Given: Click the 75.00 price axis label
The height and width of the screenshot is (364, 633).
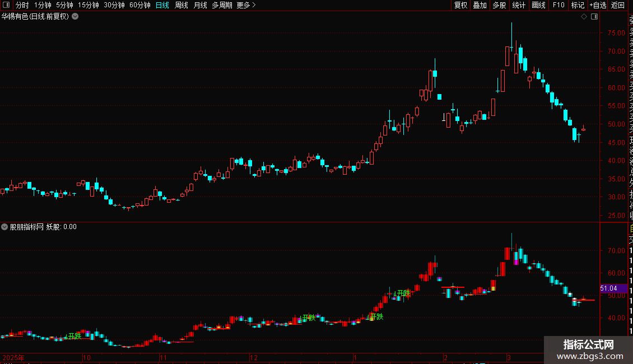Looking at the screenshot, I should pyautogui.click(x=616, y=33).
